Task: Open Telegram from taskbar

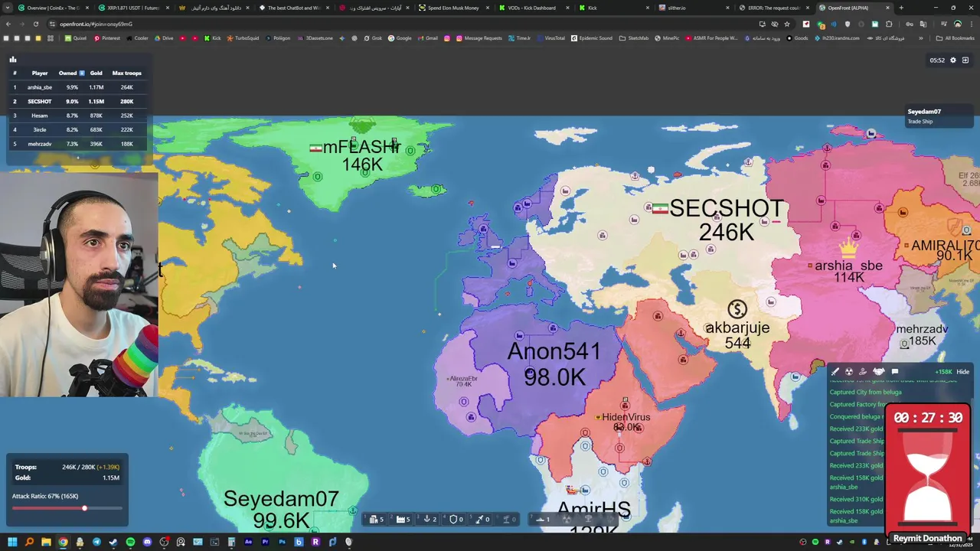Action: (x=96, y=543)
